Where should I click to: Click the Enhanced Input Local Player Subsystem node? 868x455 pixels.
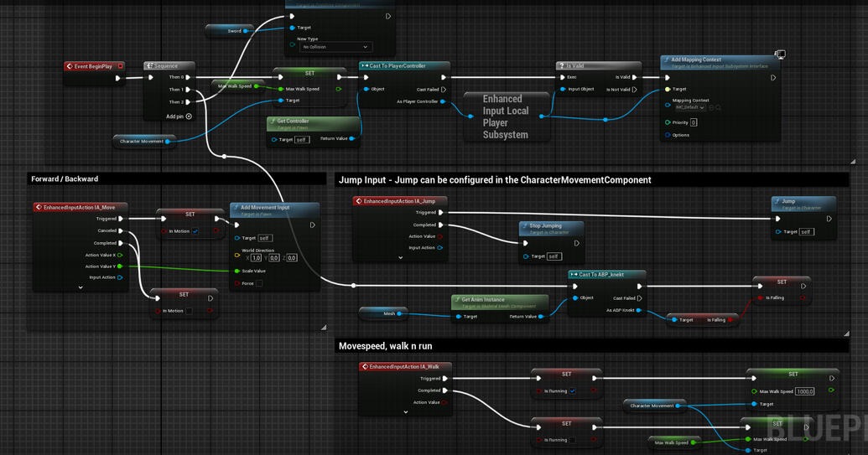pos(506,116)
